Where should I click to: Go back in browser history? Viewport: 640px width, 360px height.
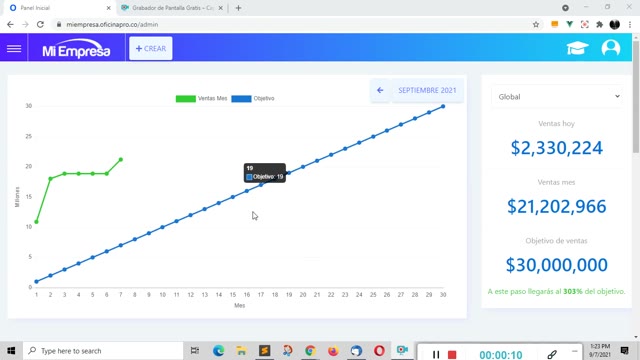coord(10,24)
